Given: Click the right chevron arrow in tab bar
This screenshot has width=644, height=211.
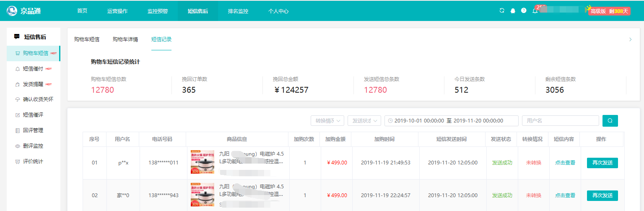Looking at the screenshot, I should click(630, 39).
